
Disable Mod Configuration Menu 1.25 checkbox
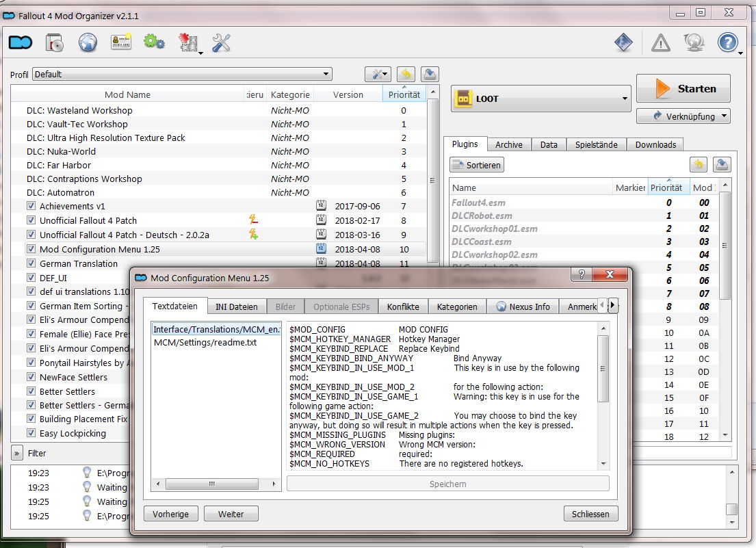click(31, 249)
